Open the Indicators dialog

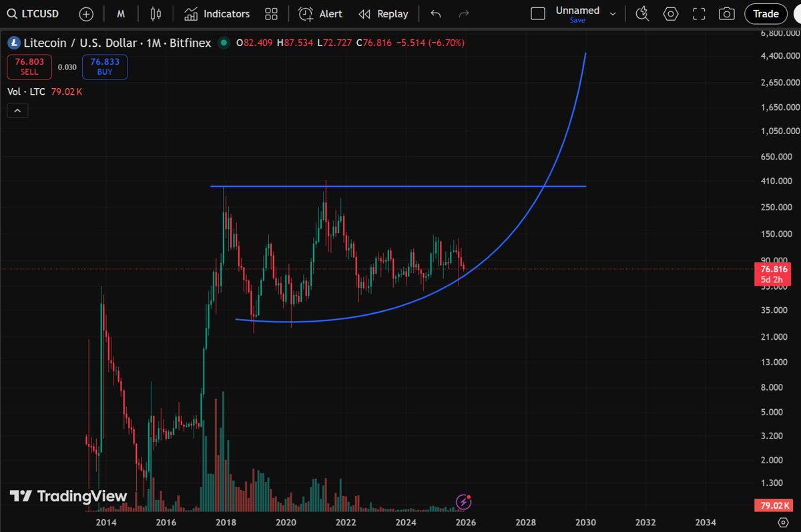coord(217,14)
